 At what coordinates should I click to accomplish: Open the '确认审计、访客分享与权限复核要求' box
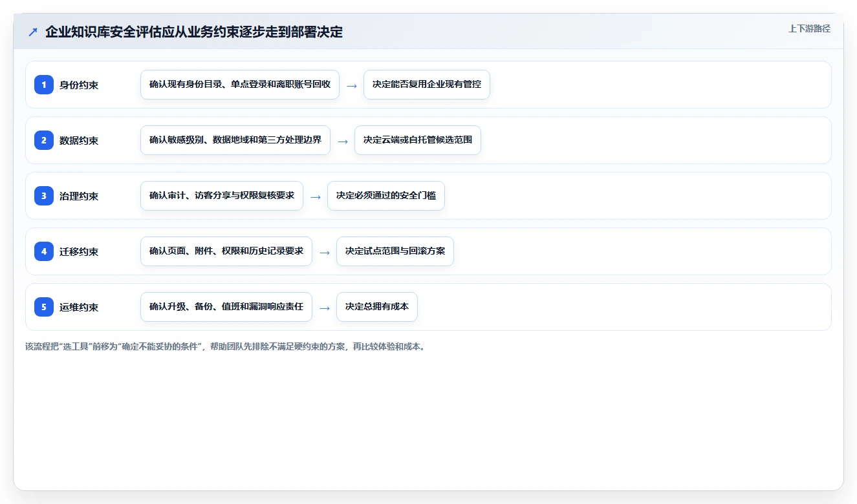click(x=222, y=196)
